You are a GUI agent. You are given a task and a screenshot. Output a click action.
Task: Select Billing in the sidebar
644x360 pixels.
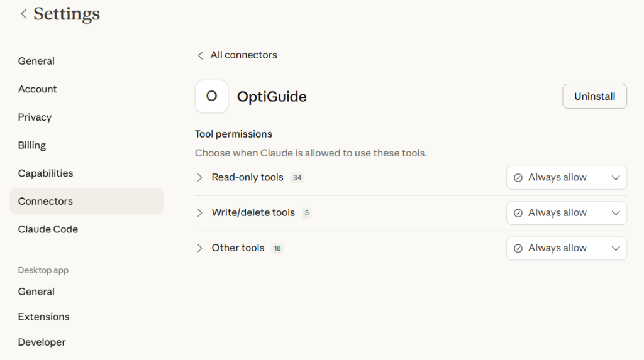point(32,145)
